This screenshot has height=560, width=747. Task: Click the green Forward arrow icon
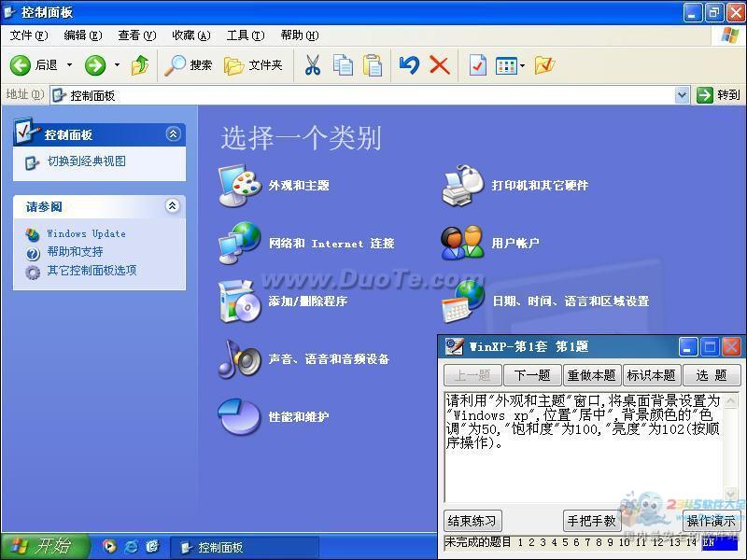coord(95,65)
